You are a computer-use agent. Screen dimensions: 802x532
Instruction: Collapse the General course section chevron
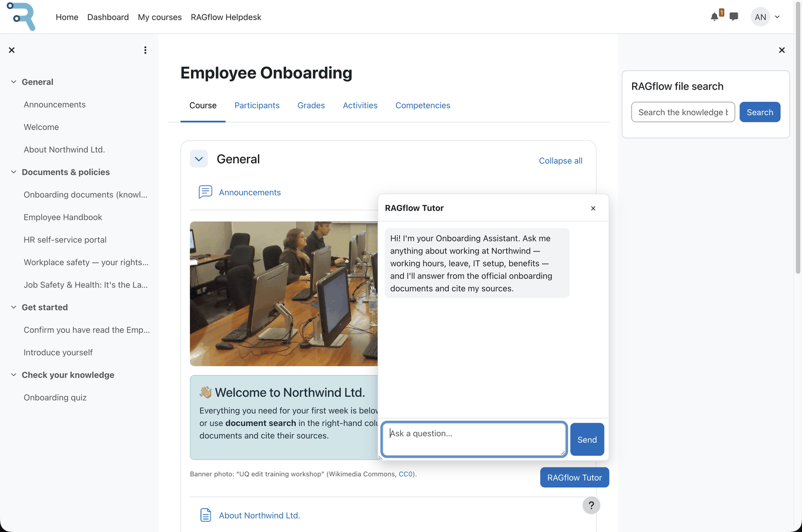click(x=199, y=159)
